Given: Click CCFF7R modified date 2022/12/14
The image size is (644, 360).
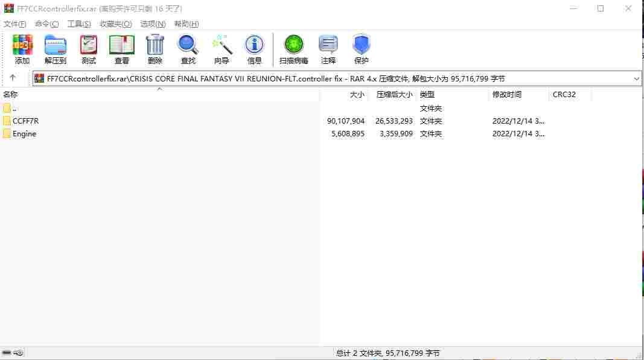Looking at the screenshot, I should click(518, 121).
